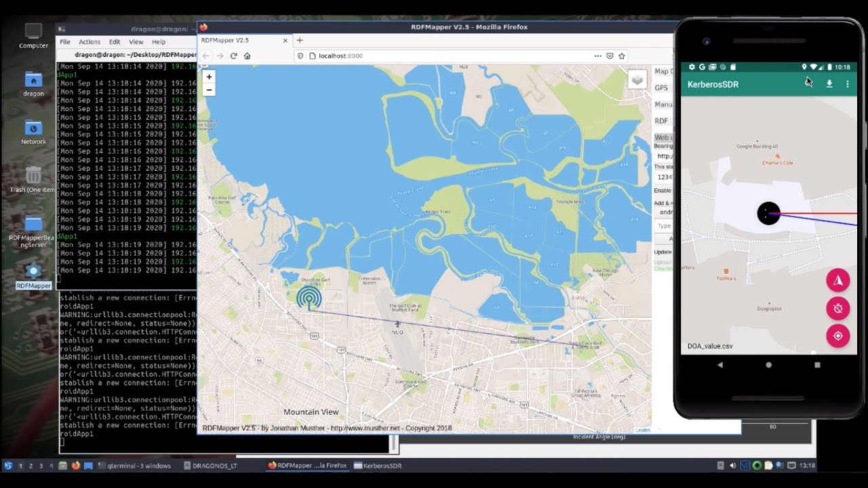Screen dimensions: 868x488
Task: Bookmark the page with star icon
Action: click(622, 56)
